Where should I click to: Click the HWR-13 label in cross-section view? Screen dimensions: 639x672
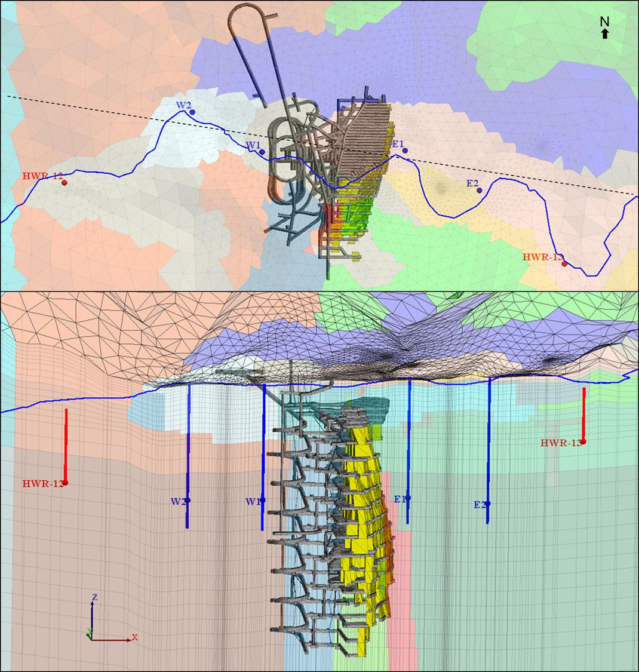coord(560,443)
